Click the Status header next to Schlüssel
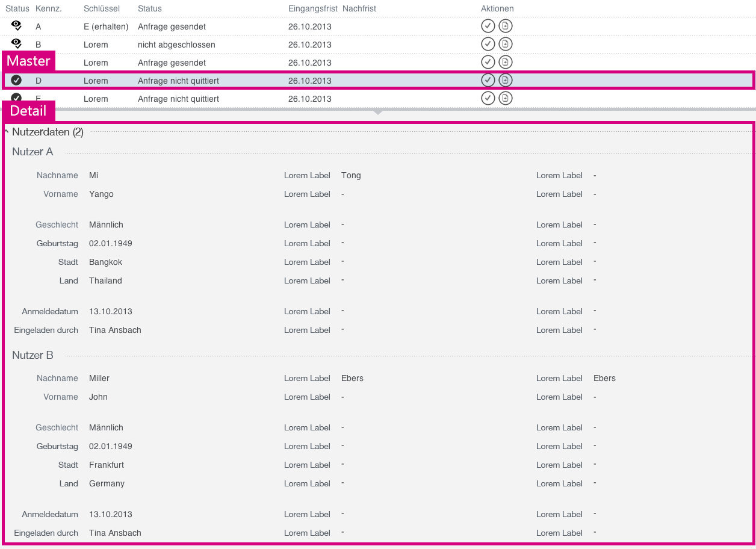 (x=150, y=8)
